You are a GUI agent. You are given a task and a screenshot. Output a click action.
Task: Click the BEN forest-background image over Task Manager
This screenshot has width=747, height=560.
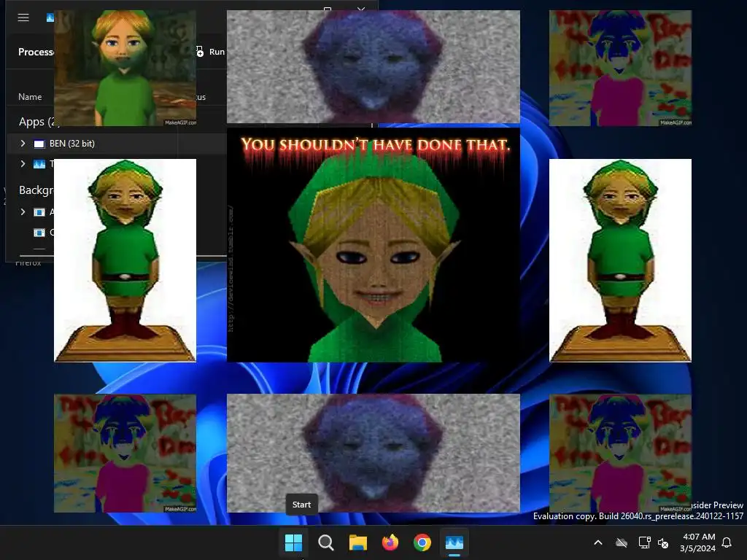click(125, 68)
